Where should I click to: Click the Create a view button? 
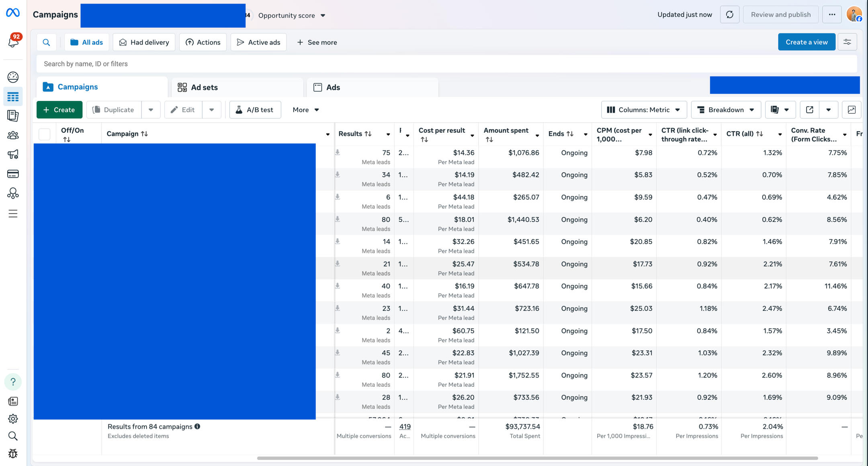tap(807, 42)
